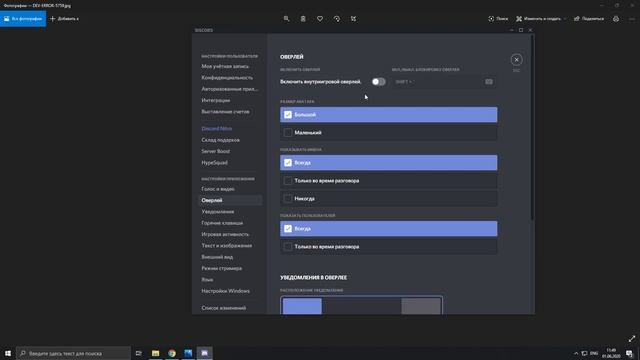The image size is (640, 360).
Task: Select top-right notification position corner
Action: click(421, 306)
